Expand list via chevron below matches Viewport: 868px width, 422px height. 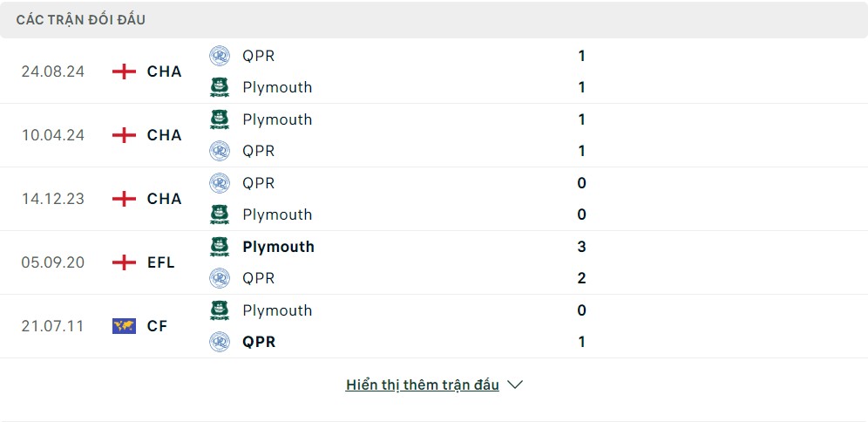pos(515,385)
